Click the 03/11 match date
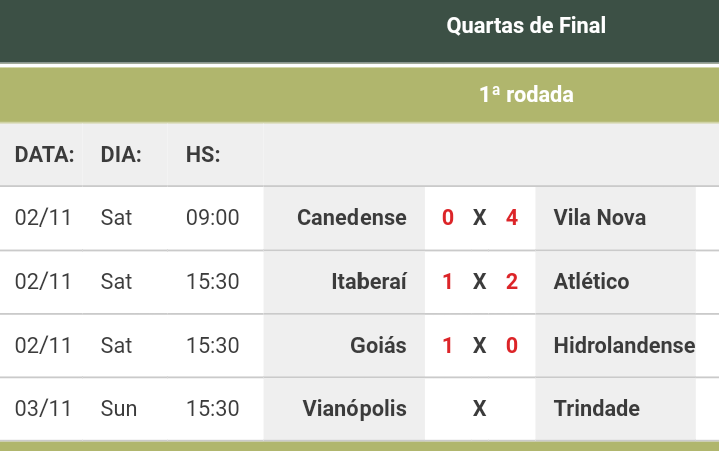The height and width of the screenshot is (451, 719). pyautogui.click(x=43, y=408)
